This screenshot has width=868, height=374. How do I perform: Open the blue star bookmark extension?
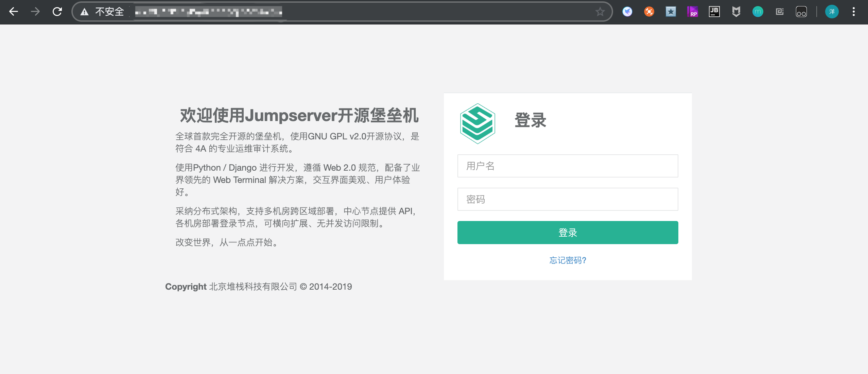(671, 12)
